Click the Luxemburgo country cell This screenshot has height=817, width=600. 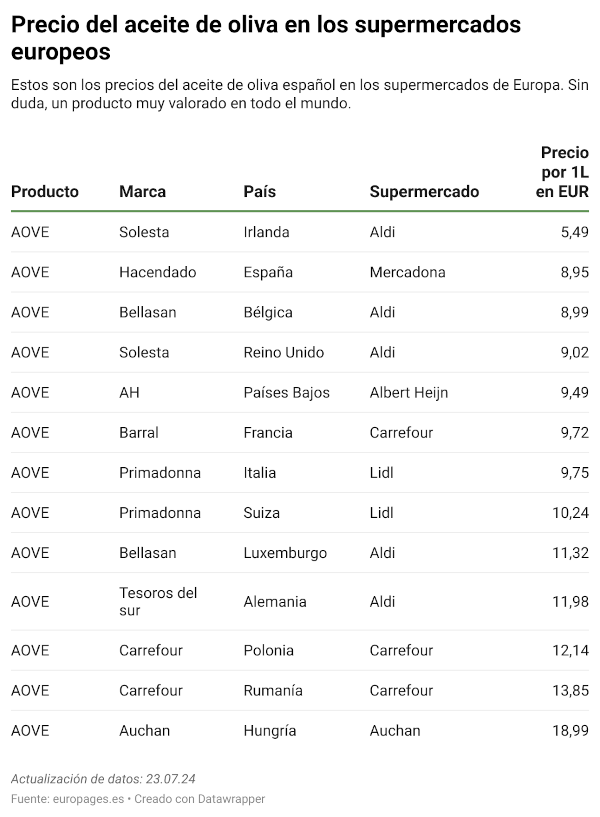[285, 553]
